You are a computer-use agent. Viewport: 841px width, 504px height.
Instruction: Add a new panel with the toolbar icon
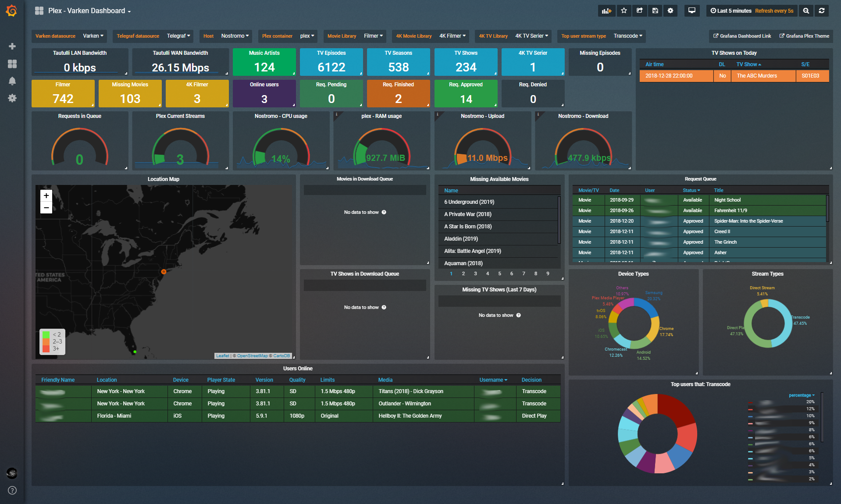coord(606,11)
